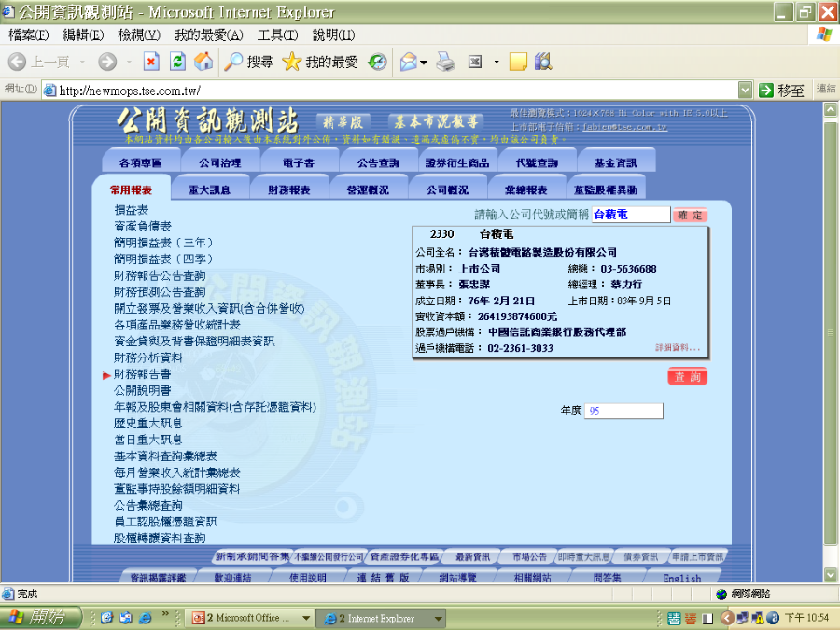
Task: Click the green 移至 Go arrow button
Action: tap(781, 91)
